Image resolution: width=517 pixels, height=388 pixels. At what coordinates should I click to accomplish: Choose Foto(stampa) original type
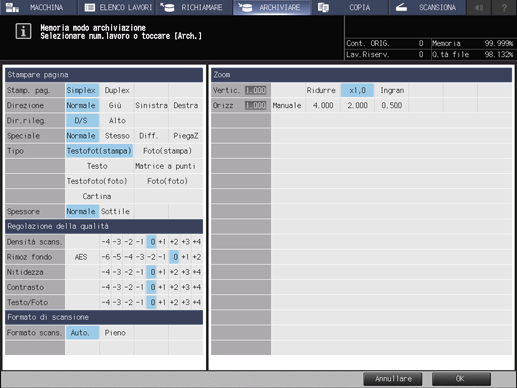168,151
